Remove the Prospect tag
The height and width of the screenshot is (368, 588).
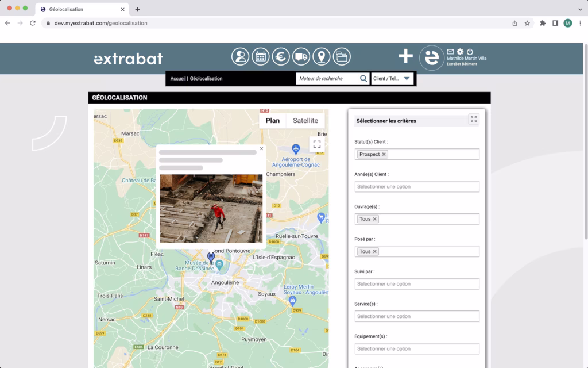click(384, 154)
